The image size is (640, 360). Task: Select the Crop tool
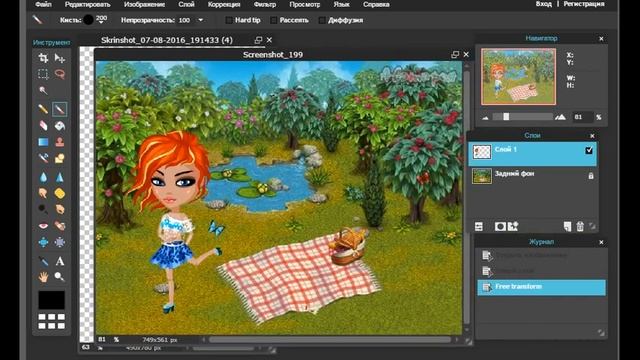[43, 58]
